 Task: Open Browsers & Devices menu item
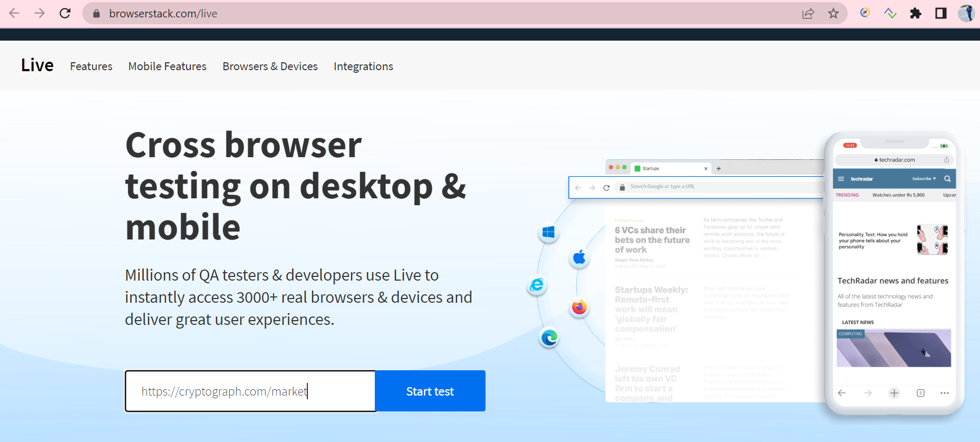coord(270,66)
